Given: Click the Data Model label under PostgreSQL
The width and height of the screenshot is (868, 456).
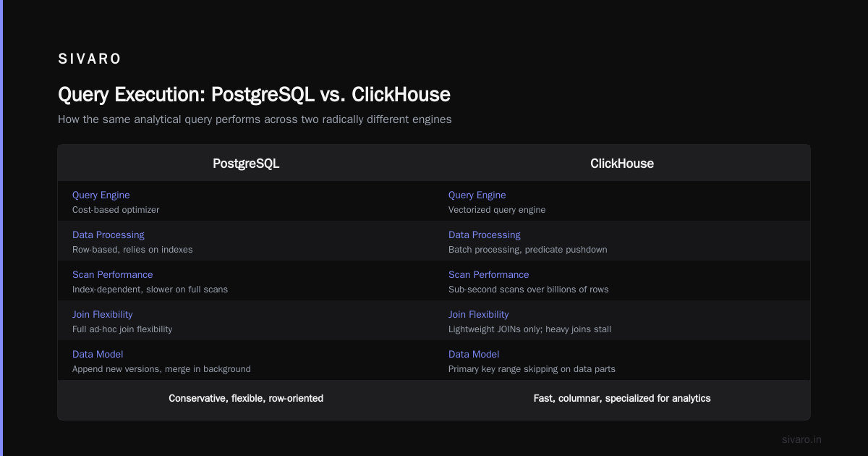Looking at the screenshot, I should 98,355.
